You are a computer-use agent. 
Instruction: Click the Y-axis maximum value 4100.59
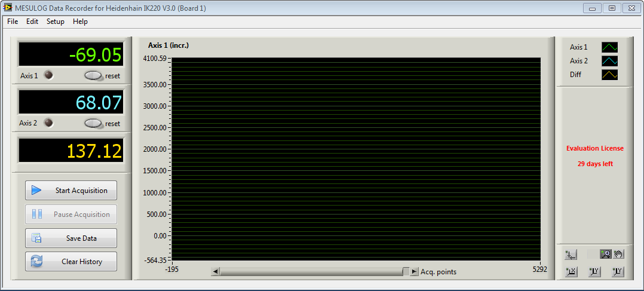click(x=154, y=59)
